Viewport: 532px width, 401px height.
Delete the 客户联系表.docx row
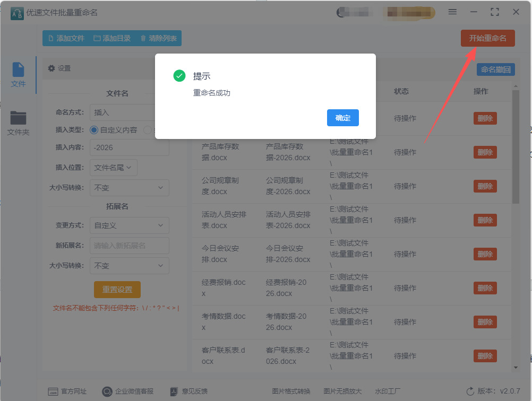pyautogui.click(x=485, y=356)
